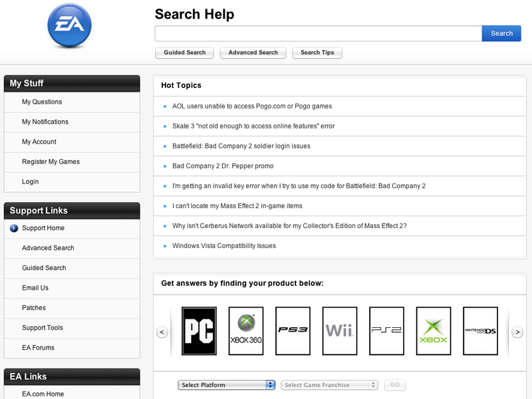
Task: Open My Questions in My Stuff
Action: coord(42,102)
